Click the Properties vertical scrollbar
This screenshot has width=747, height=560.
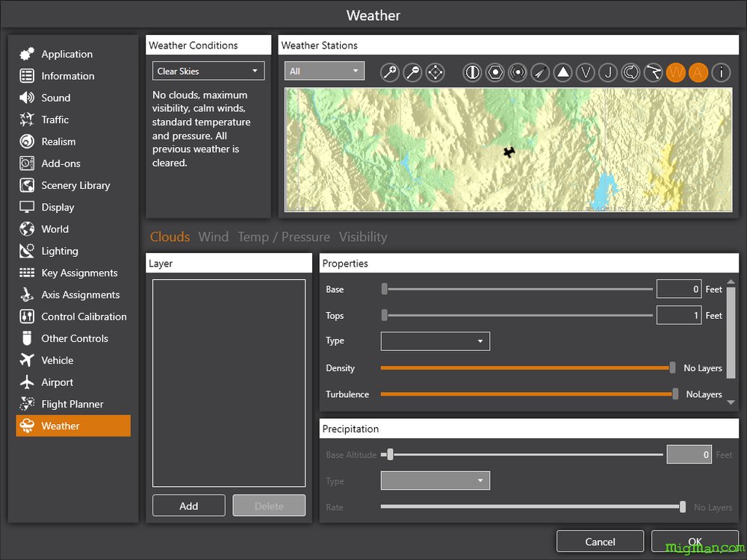731,332
